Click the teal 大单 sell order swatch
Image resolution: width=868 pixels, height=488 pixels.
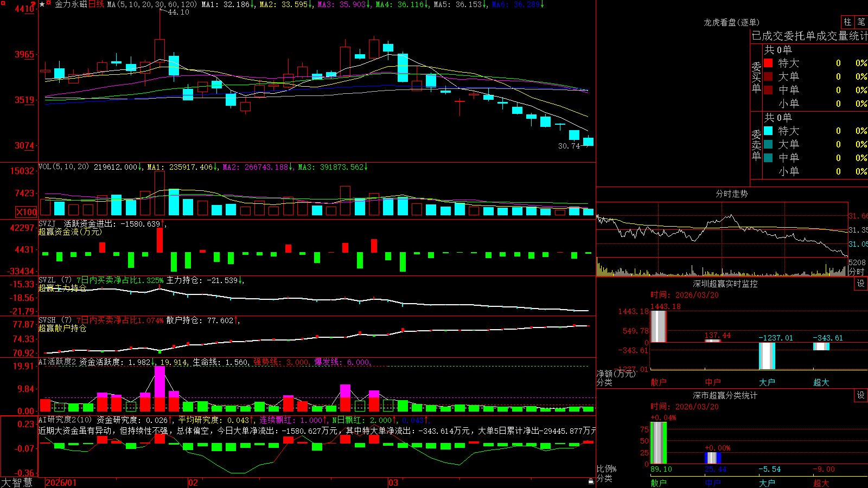click(x=768, y=144)
